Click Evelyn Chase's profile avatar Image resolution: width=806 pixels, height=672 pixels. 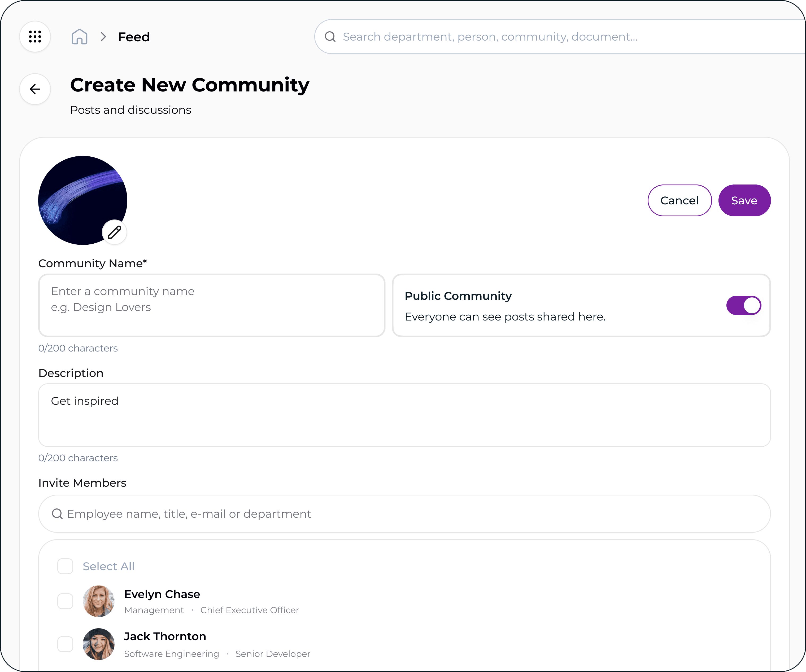pos(99,601)
